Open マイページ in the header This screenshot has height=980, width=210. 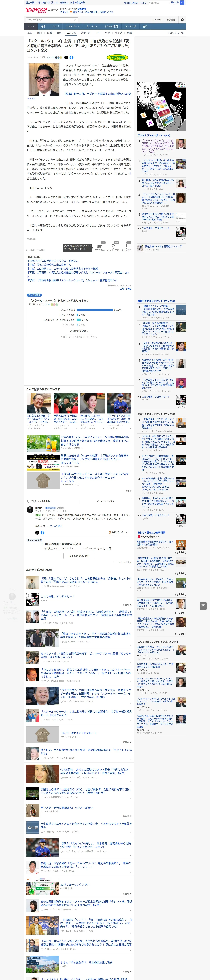(x=157, y=20)
